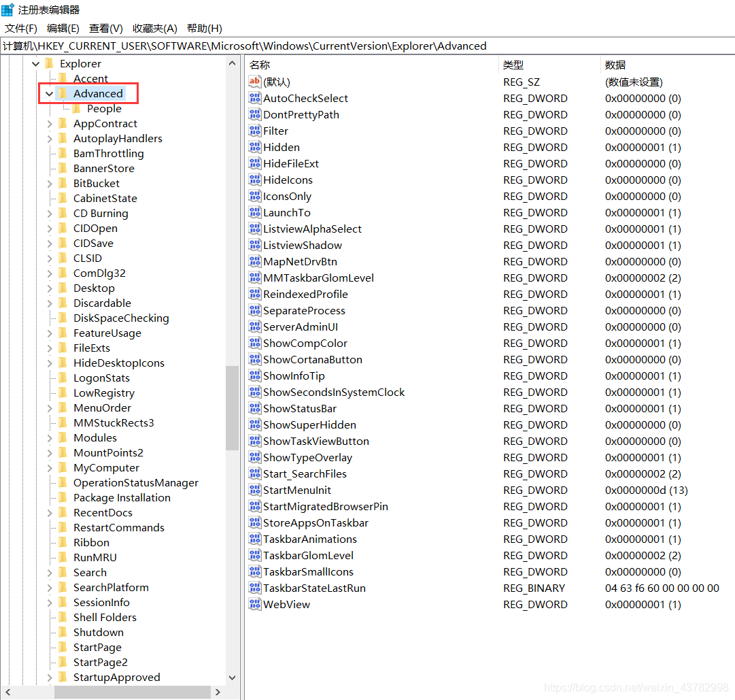
Task: Click the LaunchTo DWORD icon
Action: [x=254, y=212]
